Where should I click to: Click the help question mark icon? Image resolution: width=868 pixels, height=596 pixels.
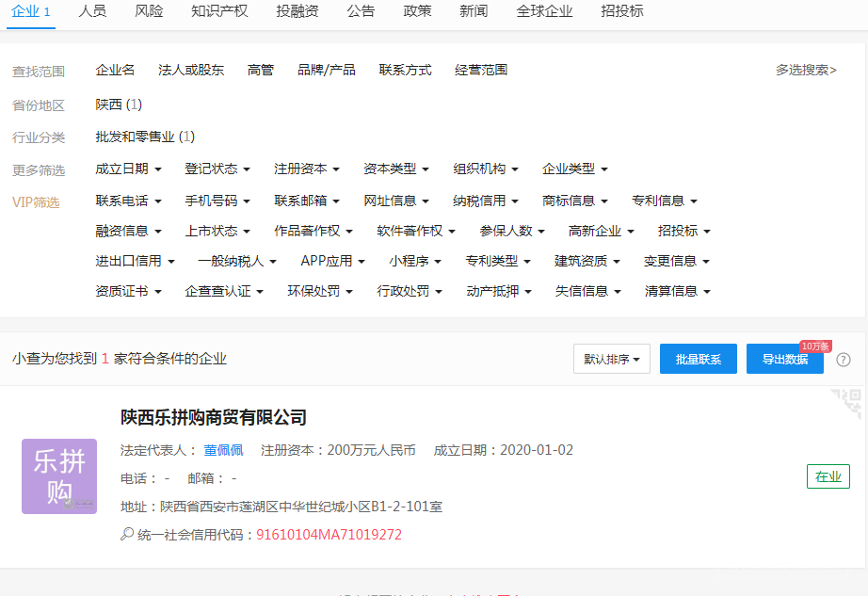pyautogui.click(x=844, y=360)
